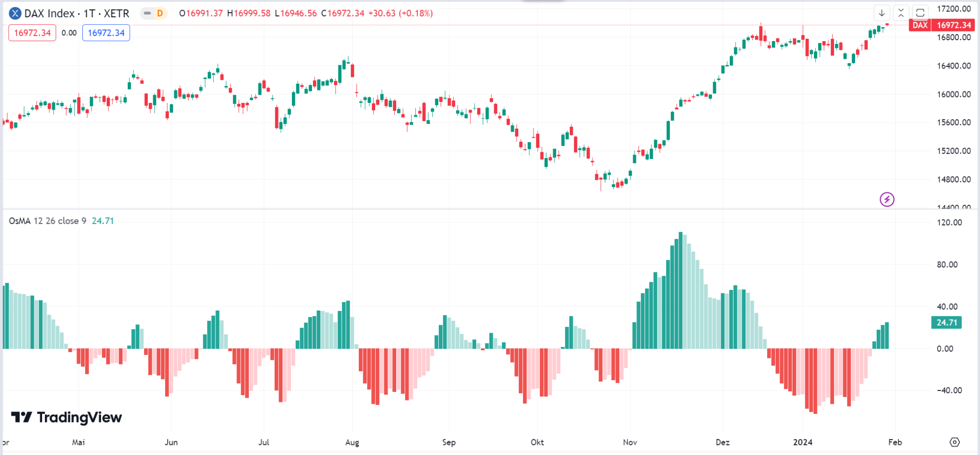Viewport: 980px width, 455px height.
Task: Click the orange D flag icon in the legend
Action: [159, 14]
